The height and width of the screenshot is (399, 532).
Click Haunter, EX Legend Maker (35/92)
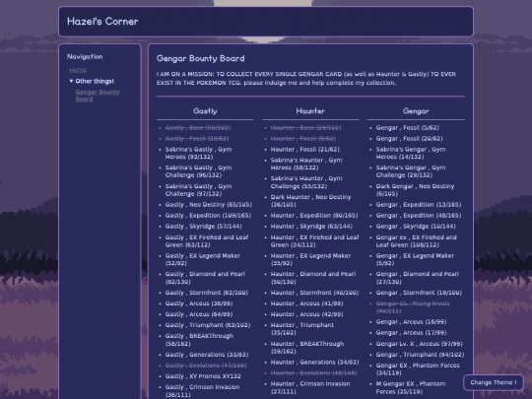tap(310, 259)
